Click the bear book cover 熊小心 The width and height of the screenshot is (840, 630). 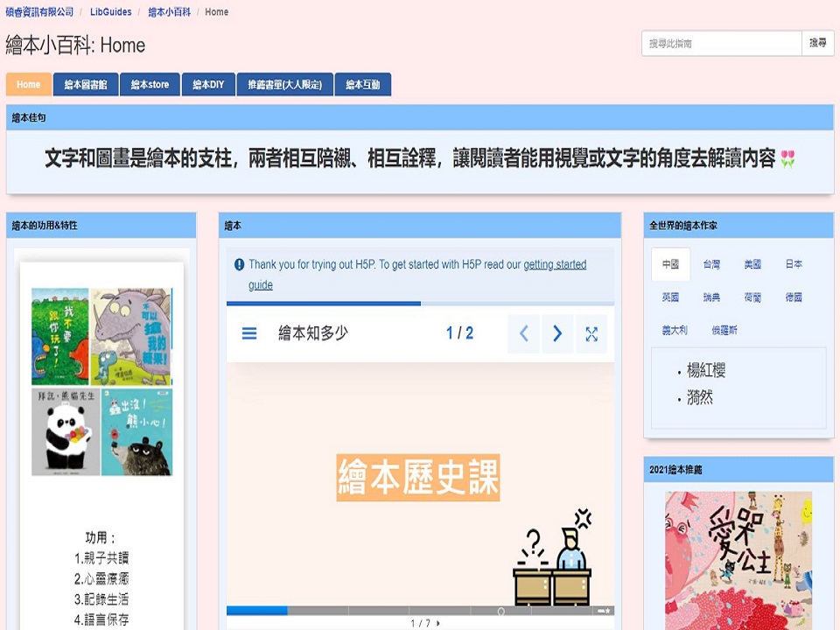[136, 432]
